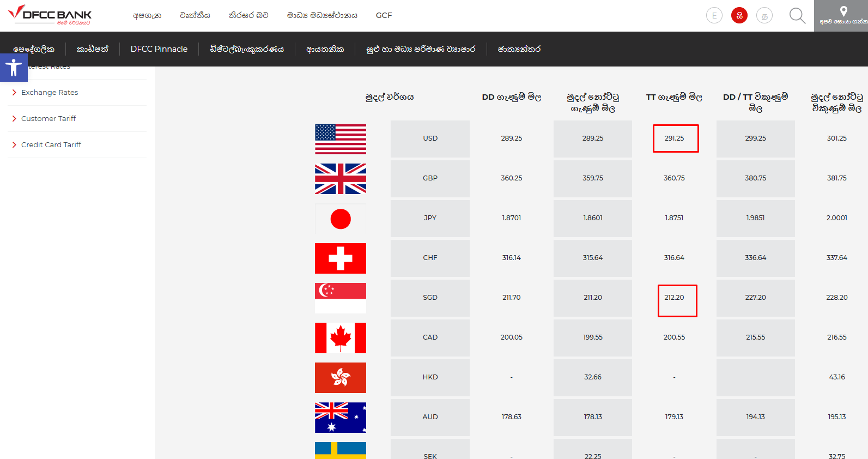Select the SGD currency cell
Viewport: 868px width, 459px height.
click(430, 298)
